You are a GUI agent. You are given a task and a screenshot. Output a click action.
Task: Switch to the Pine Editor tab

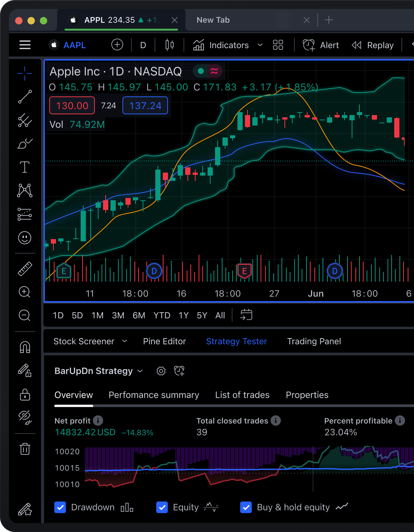[x=165, y=341]
